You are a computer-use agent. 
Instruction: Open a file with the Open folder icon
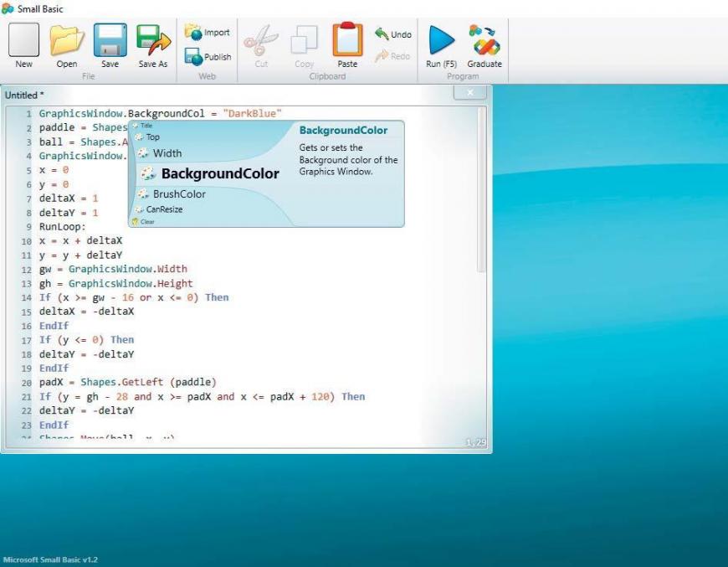point(66,40)
